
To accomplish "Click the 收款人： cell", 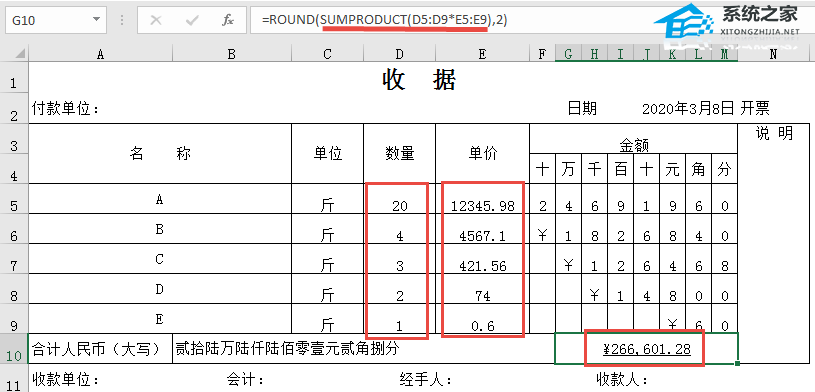I will [622, 379].
